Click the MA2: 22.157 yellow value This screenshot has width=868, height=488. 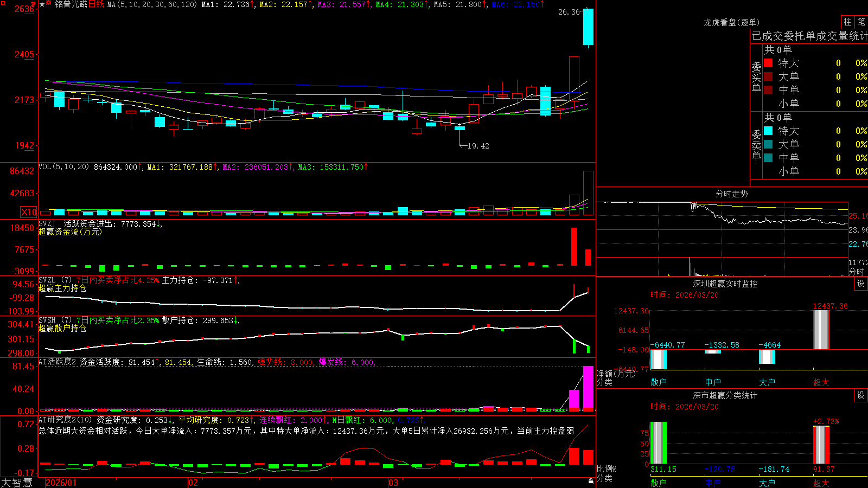coord(286,4)
